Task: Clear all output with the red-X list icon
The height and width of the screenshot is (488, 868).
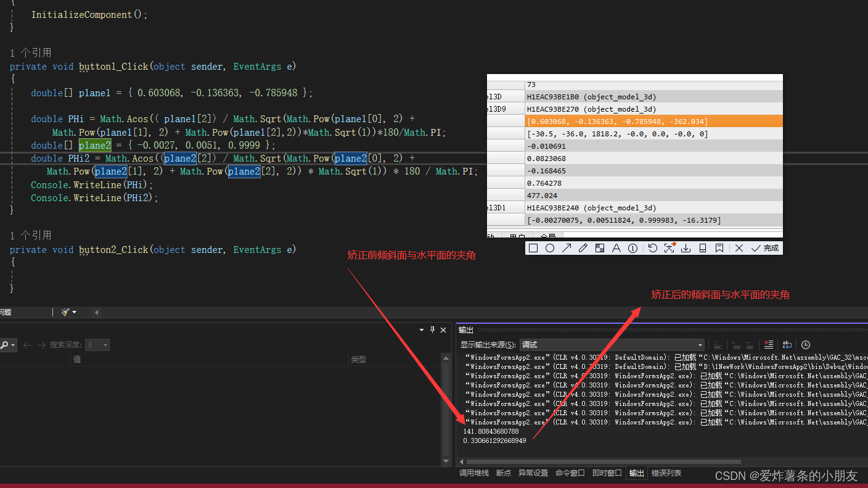Action: tap(768, 345)
